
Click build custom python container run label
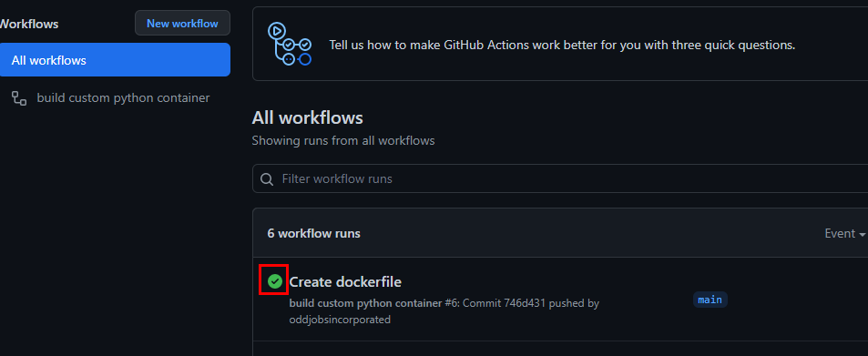(x=365, y=303)
